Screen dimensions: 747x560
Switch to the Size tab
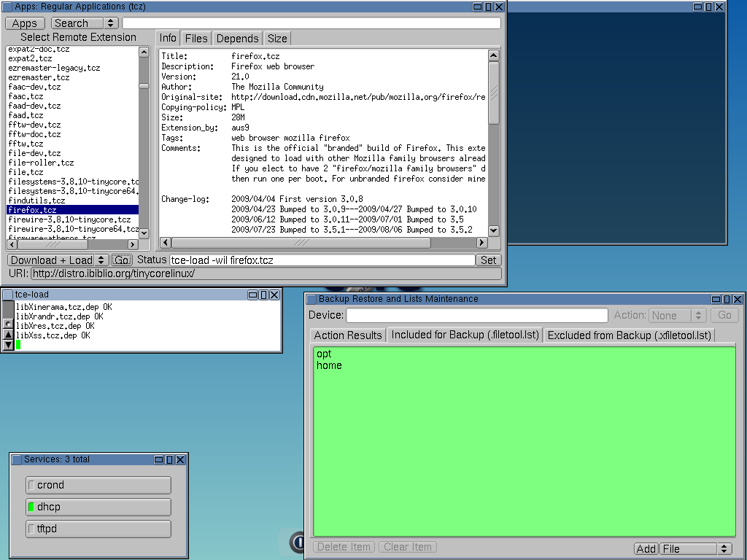pyautogui.click(x=277, y=39)
